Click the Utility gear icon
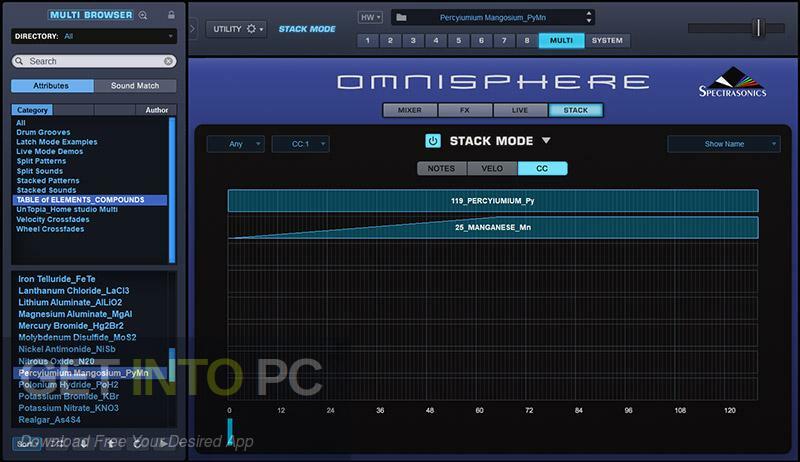800x462 pixels. coord(251,29)
